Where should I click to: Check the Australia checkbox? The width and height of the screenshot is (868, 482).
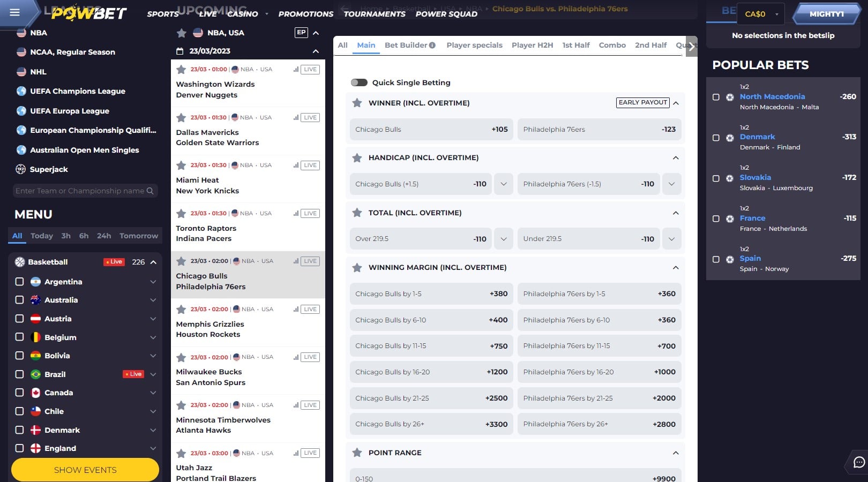click(x=20, y=300)
